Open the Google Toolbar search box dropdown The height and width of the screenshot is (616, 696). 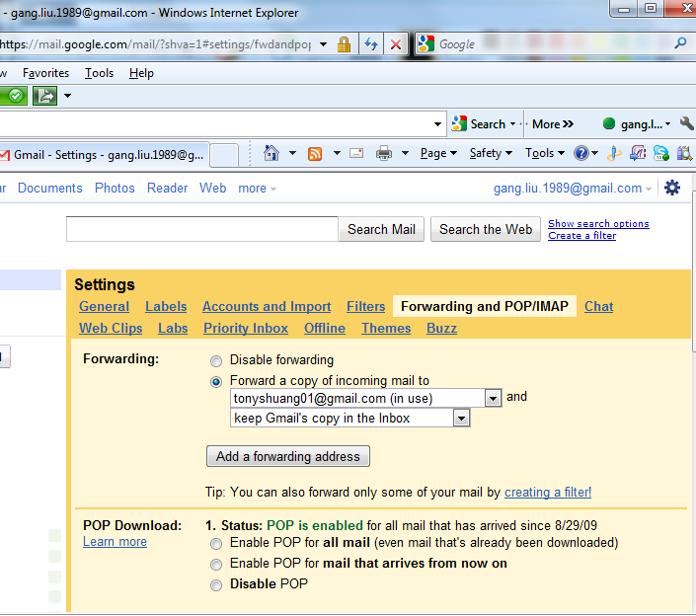pyautogui.click(x=437, y=123)
